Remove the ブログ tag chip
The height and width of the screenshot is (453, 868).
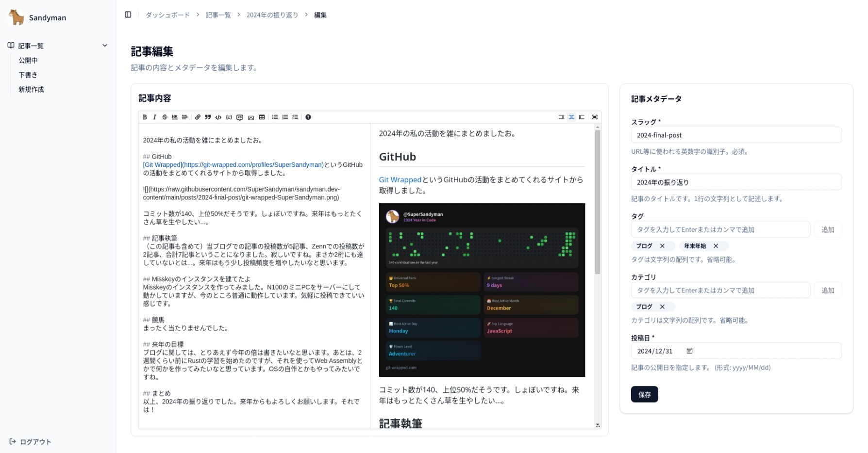pos(662,246)
